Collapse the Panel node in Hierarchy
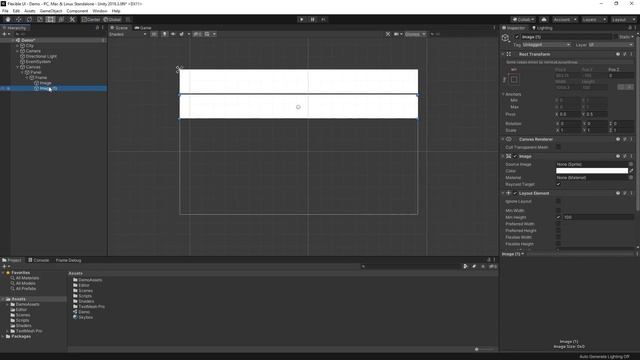 pos(22,72)
